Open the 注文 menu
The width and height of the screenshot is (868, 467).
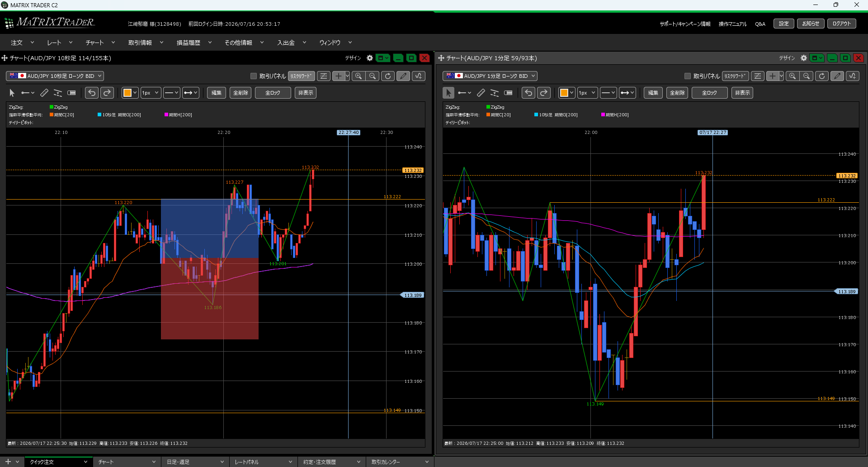[22, 43]
